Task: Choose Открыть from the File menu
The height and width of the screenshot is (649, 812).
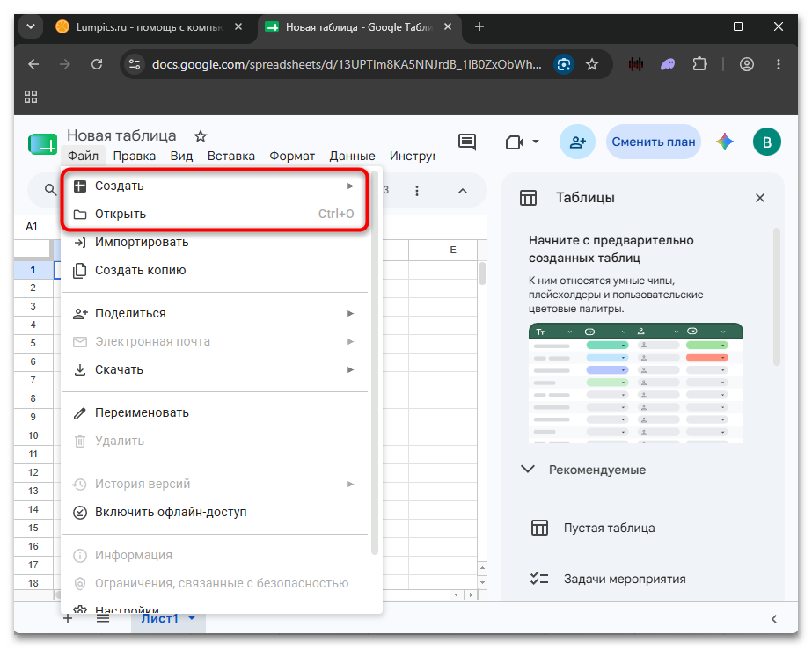Action: tap(215, 214)
